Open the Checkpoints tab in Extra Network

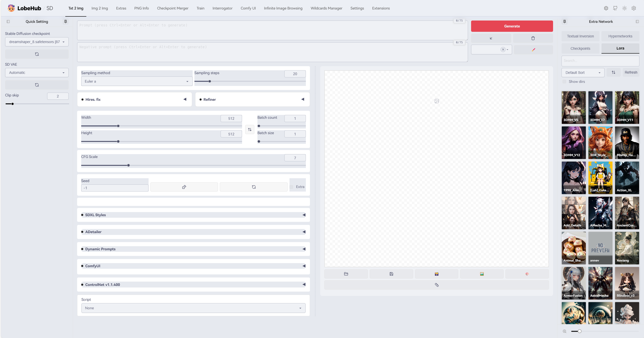tap(580, 48)
